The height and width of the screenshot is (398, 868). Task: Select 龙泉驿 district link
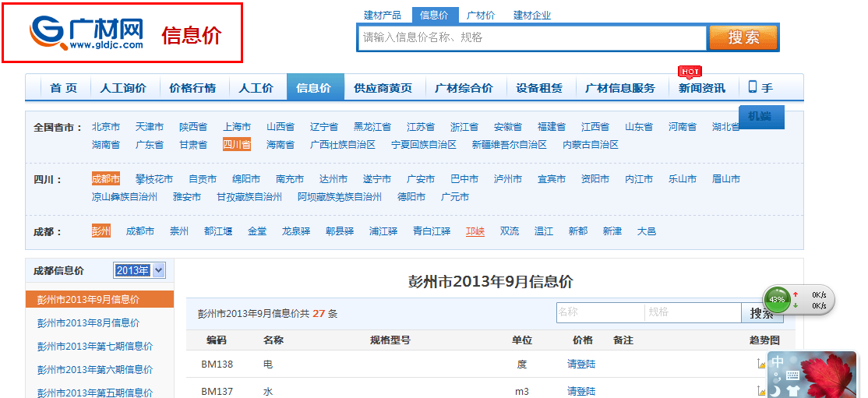coord(296,231)
